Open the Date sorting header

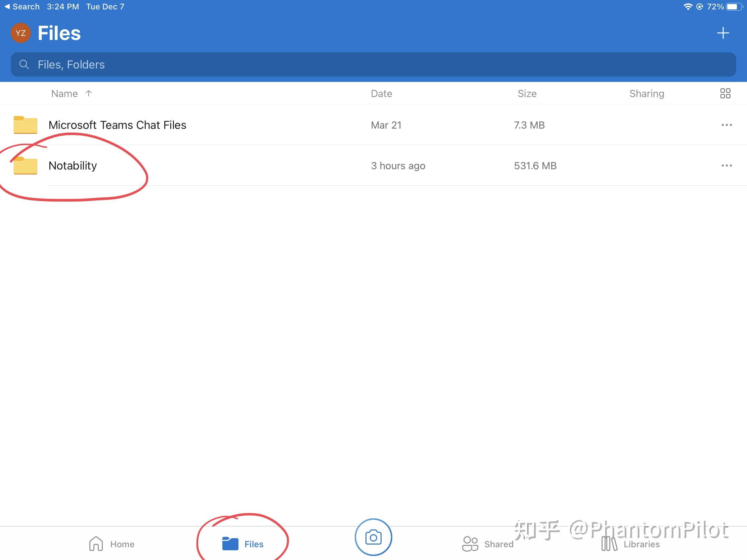pos(381,93)
